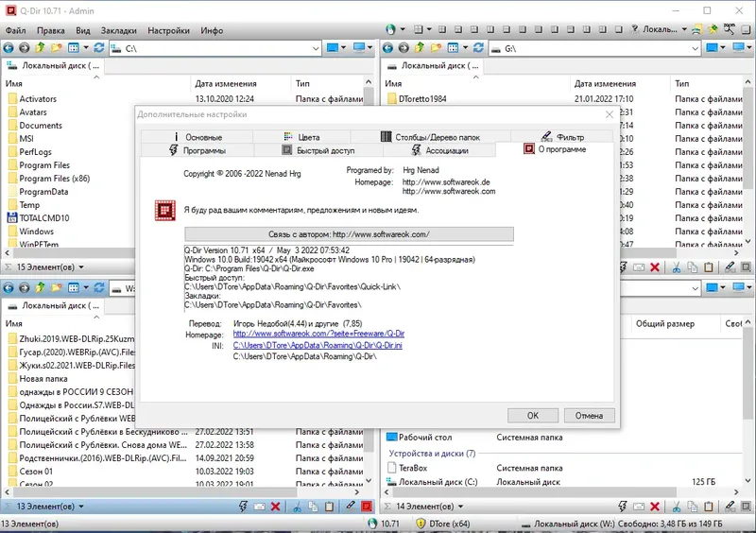
Task: Refresh the G:\ pane listing
Action: pos(478,48)
